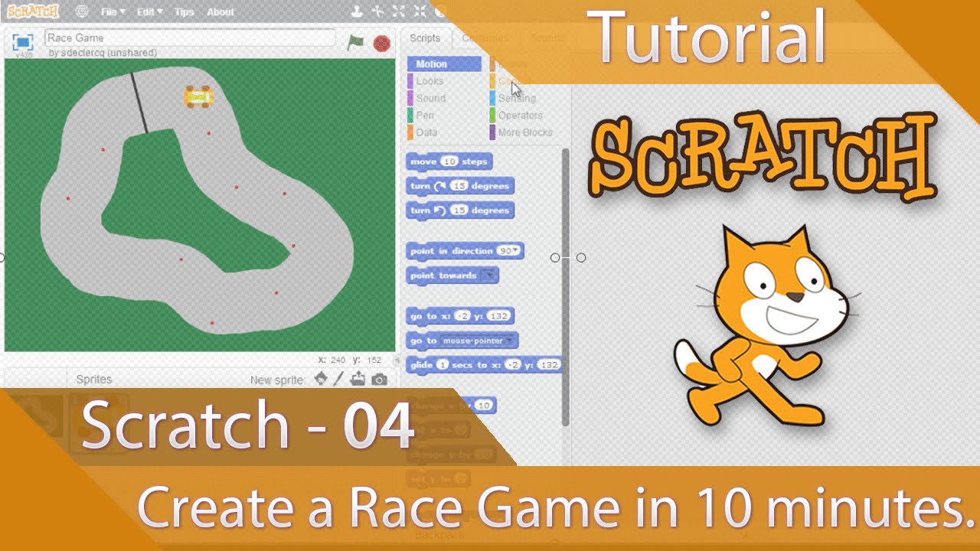Upload sprite from file icon
Image resolution: width=980 pixels, height=551 pixels.
[x=358, y=379]
